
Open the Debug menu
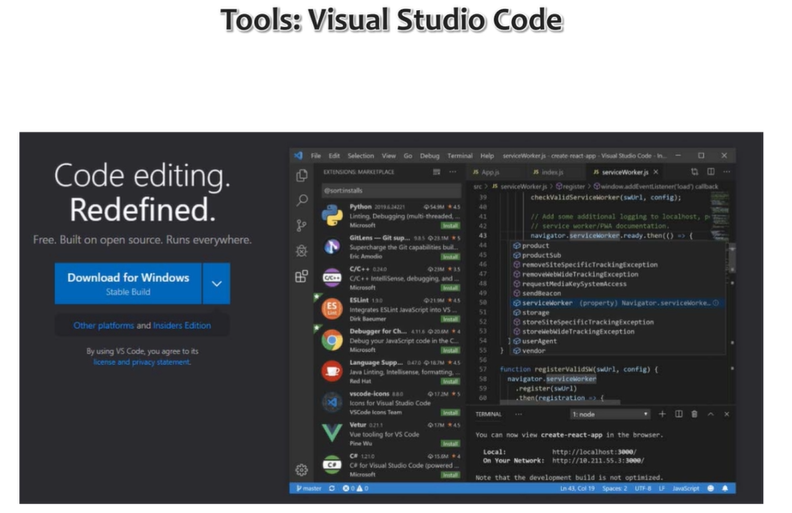click(x=429, y=156)
